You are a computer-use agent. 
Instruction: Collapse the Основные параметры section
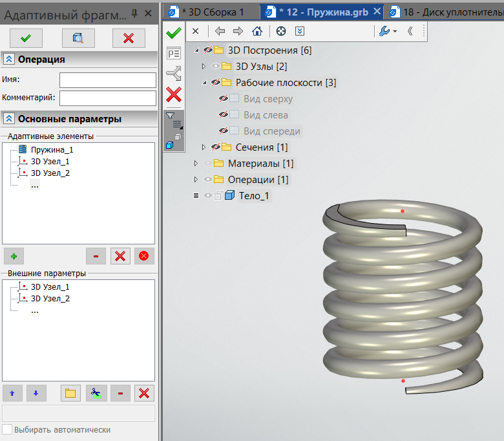tap(9, 119)
